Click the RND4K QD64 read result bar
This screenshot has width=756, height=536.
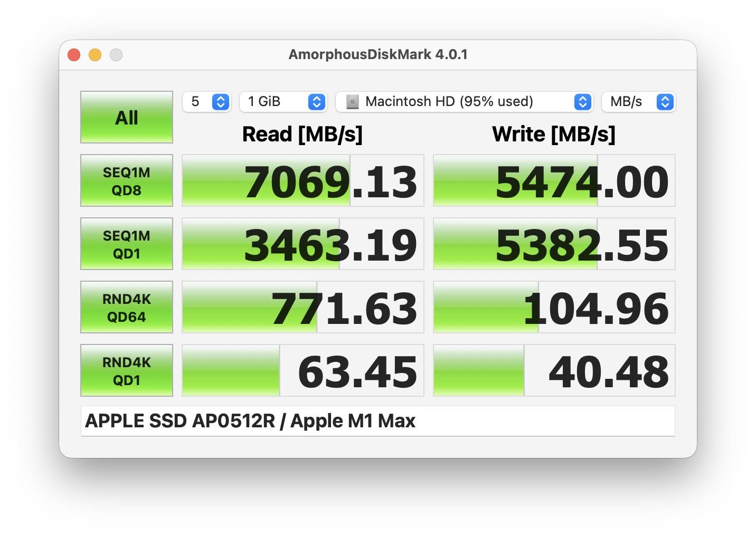tap(303, 307)
